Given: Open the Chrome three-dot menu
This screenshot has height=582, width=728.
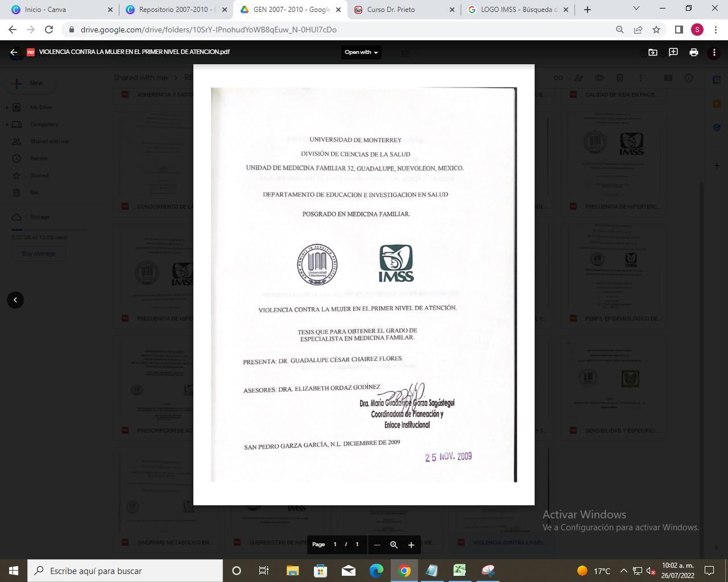Looking at the screenshot, I should pos(715,30).
